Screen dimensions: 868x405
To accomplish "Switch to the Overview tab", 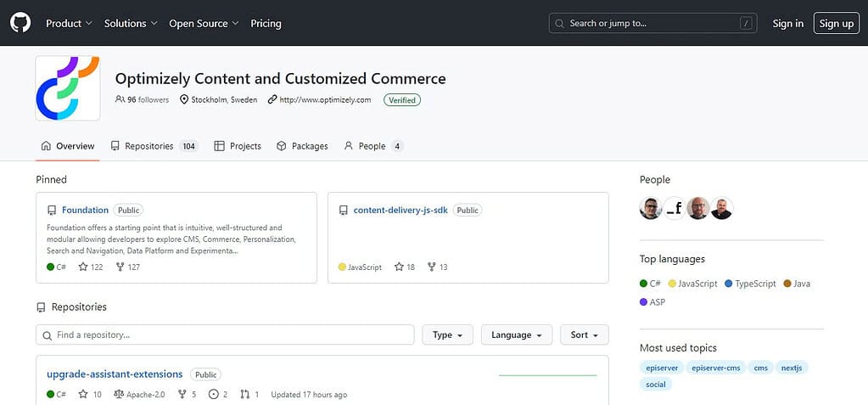I will click(x=68, y=146).
